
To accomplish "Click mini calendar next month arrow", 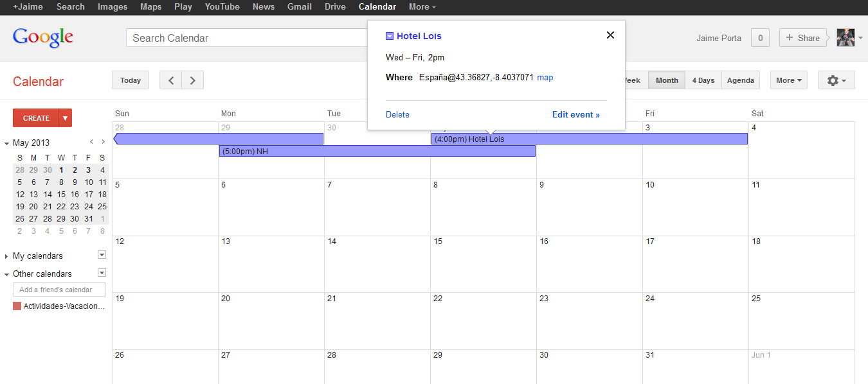I will point(103,142).
